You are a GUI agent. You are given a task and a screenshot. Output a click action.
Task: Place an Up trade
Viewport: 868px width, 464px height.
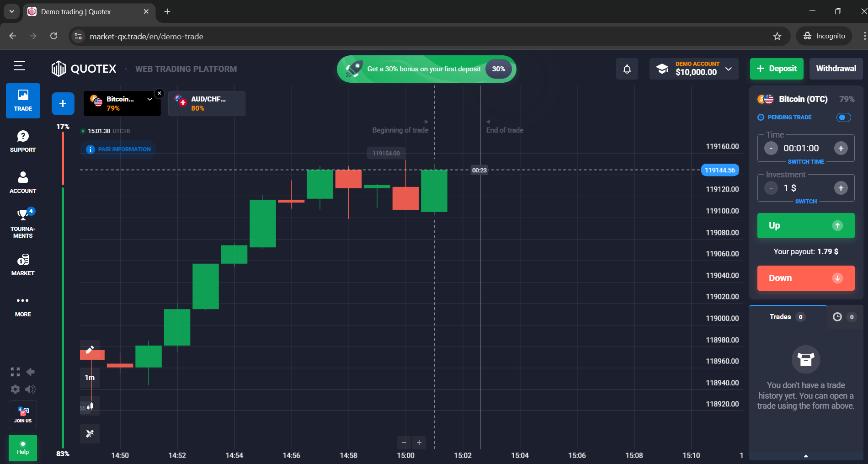[806, 225]
